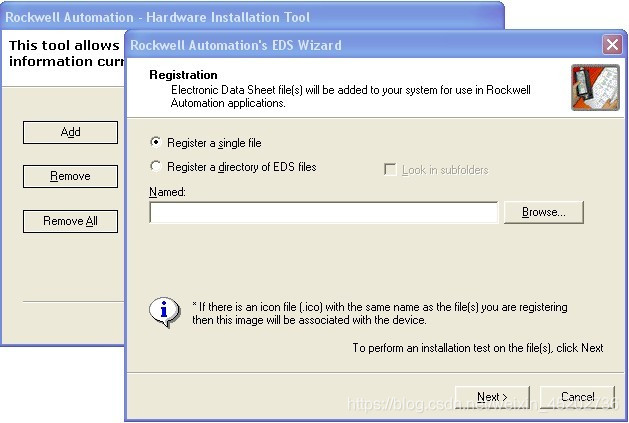Toggle the 'Look in subfolders' checkbox

tap(390, 170)
